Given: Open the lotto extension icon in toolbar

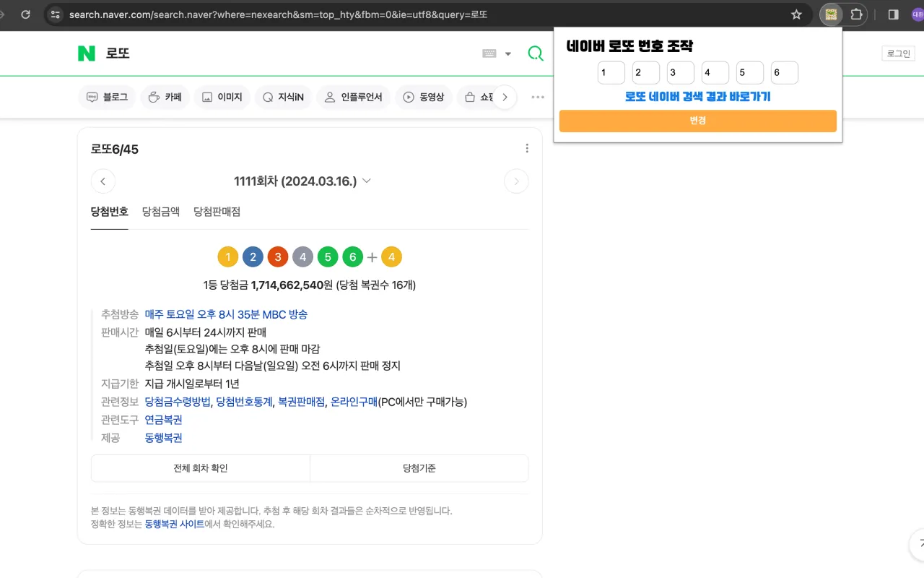Looking at the screenshot, I should 831,14.
